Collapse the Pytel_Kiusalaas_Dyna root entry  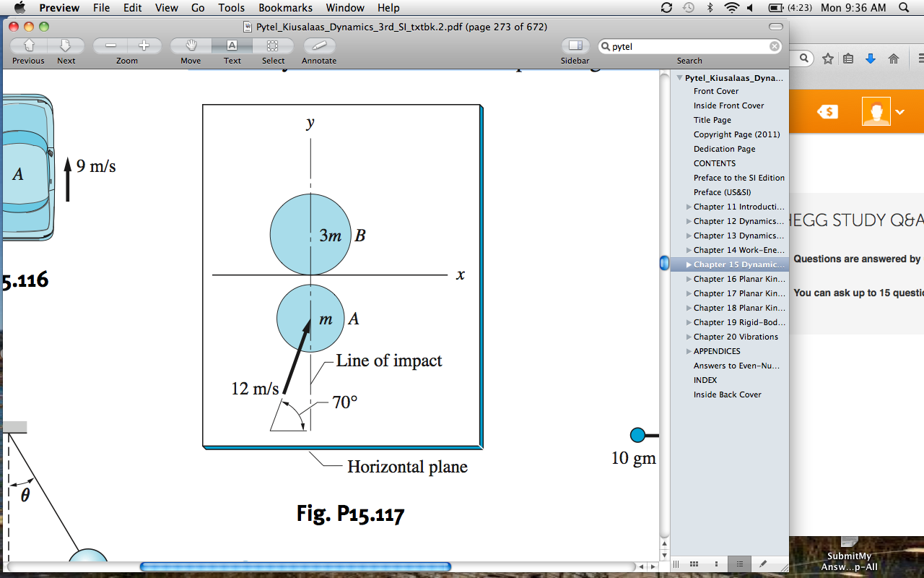coord(679,77)
